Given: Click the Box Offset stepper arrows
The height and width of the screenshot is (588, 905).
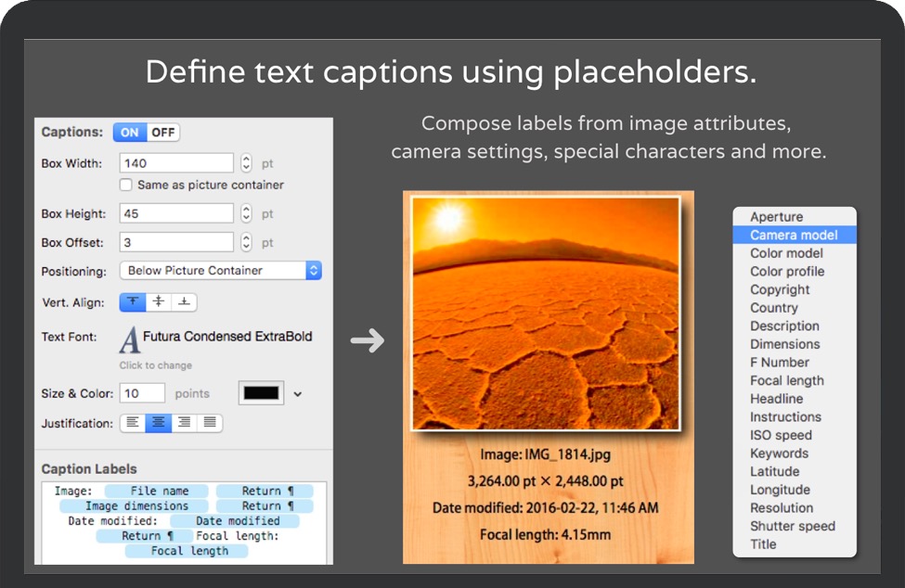Looking at the screenshot, I should tap(247, 242).
